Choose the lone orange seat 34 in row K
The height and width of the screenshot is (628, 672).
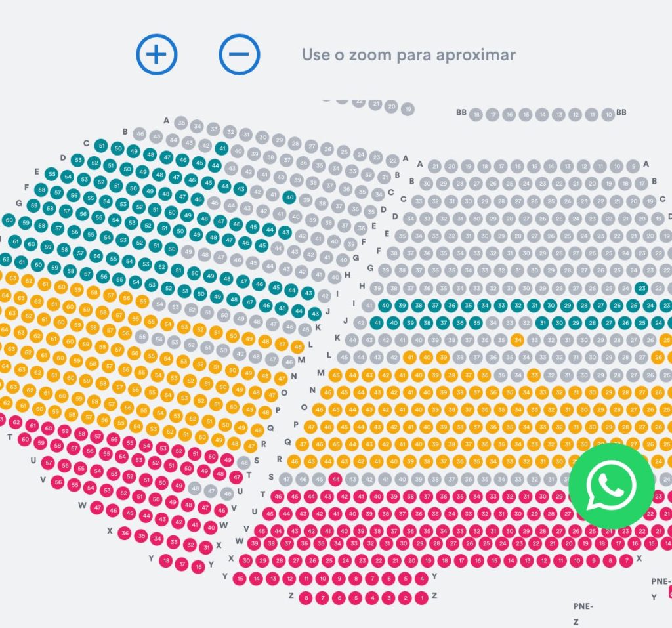pos(517,340)
